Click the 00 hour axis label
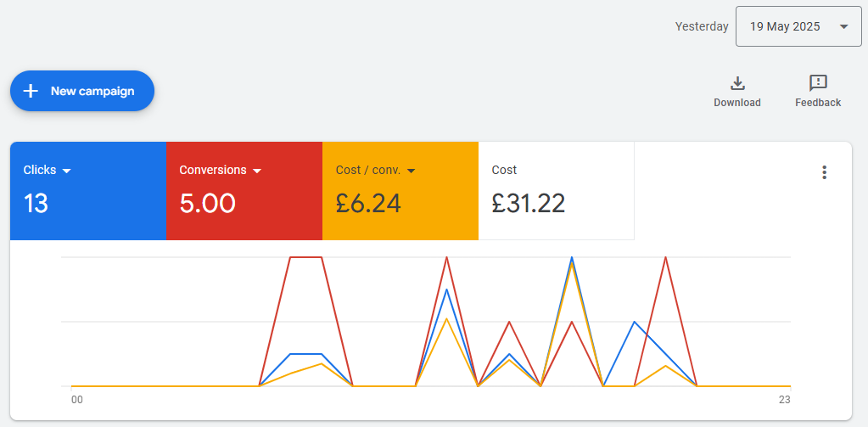This screenshot has height=427, width=868. point(77,401)
